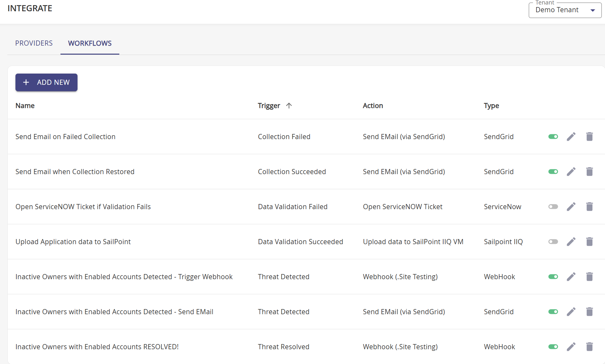Edit the "Inactive Owners Detected - Trigger Webhook" workflow

571,277
